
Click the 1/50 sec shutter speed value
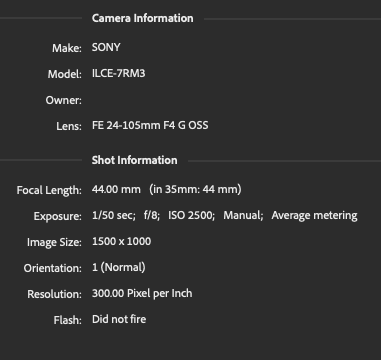[x=114, y=215]
